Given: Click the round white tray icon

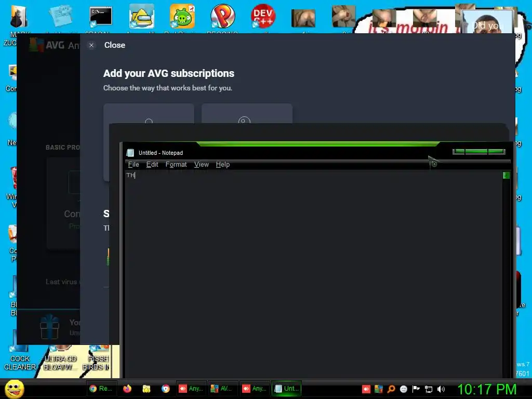Looking at the screenshot, I should [x=404, y=389].
